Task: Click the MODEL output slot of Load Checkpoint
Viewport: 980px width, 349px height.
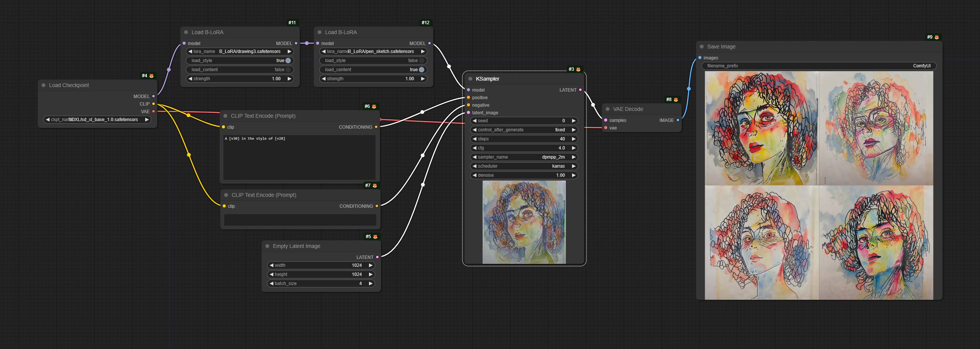Action: [154, 97]
